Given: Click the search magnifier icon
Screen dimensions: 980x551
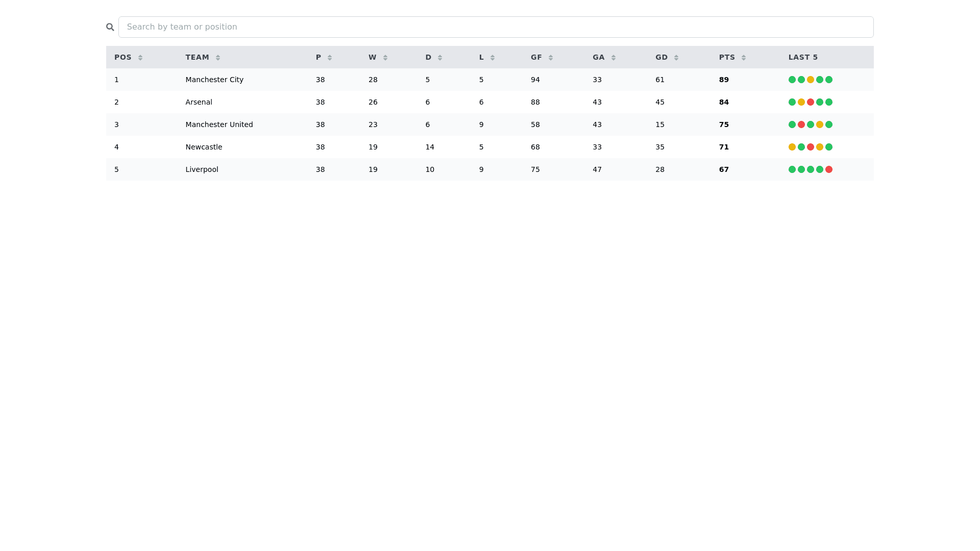Looking at the screenshot, I should [110, 27].
